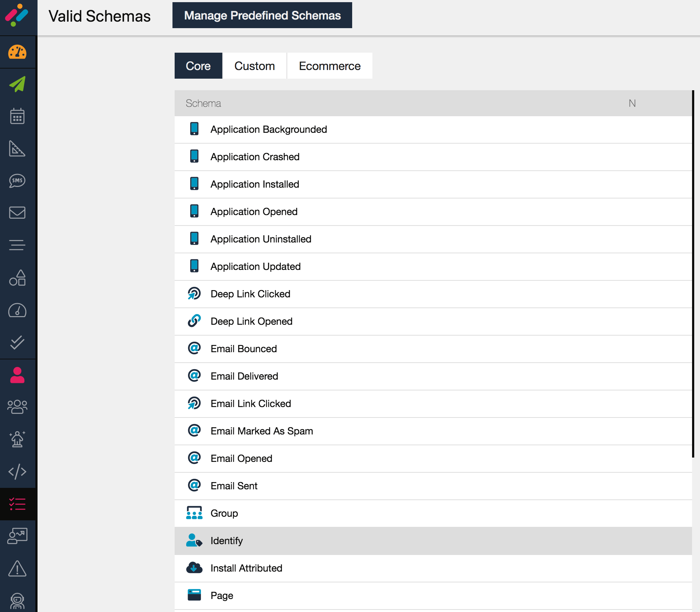Select the Core tab
Viewport: 700px width, 612px height.
(198, 66)
